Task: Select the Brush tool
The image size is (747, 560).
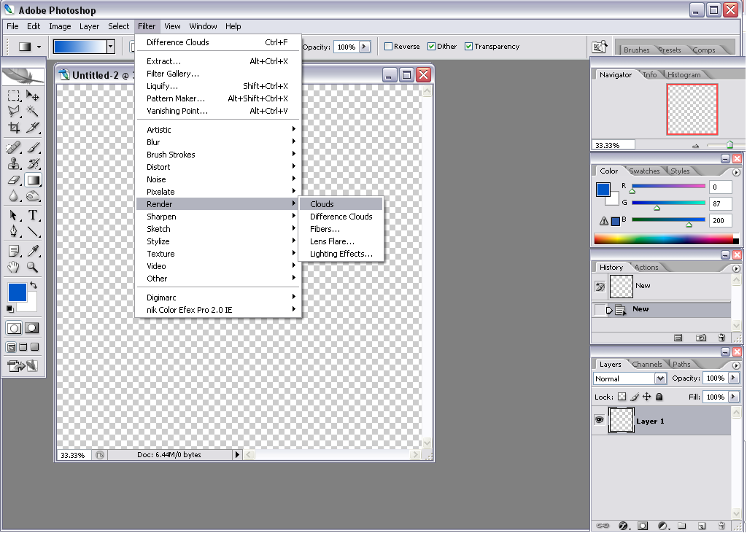Action: [x=32, y=147]
